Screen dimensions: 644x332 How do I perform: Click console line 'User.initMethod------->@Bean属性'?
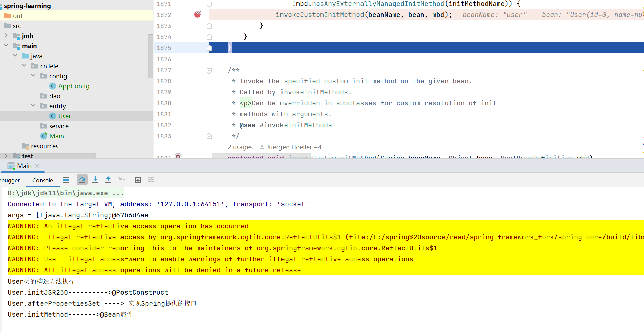[x=70, y=314]
